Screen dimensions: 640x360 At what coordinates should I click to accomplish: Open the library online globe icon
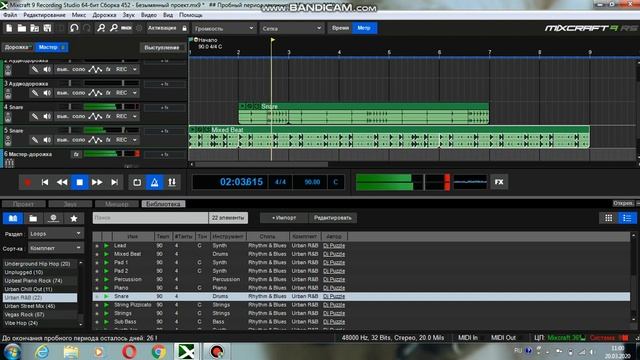pos(53,218)
